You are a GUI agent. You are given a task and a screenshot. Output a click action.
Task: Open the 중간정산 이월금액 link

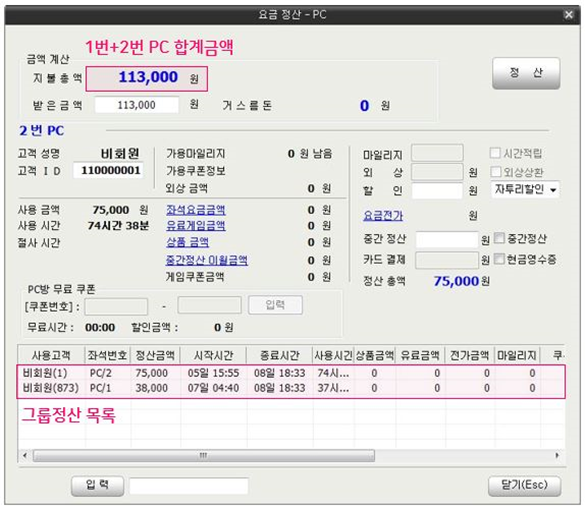(207, 260)
